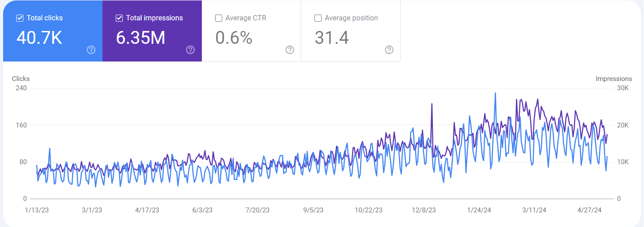This screenshot has height=227, width=644.
Task: Click the 1/13/23 date label
Action: (x=37, y=210)
